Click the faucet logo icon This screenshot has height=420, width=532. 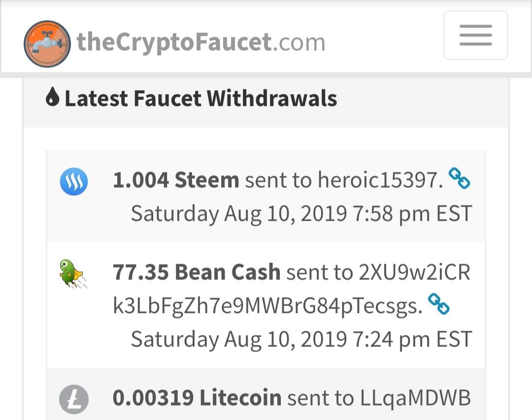47,44
